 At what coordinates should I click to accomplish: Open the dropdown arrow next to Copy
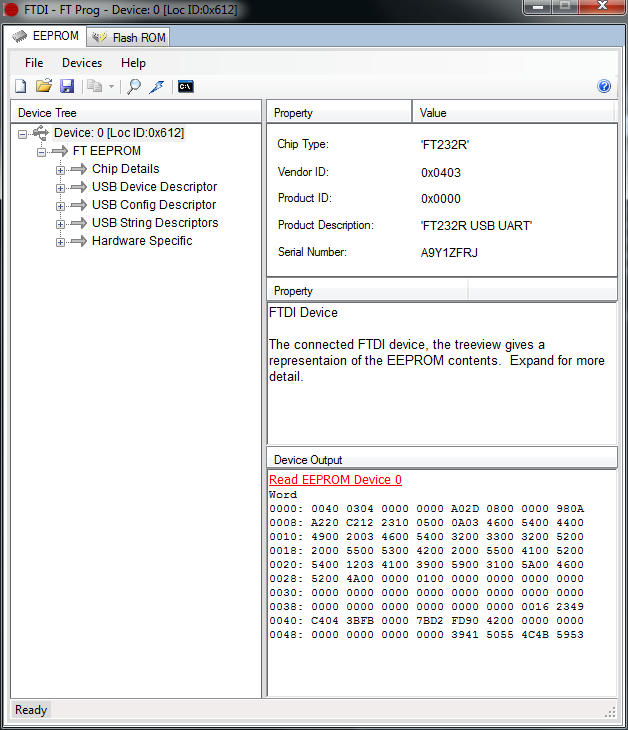111,87
